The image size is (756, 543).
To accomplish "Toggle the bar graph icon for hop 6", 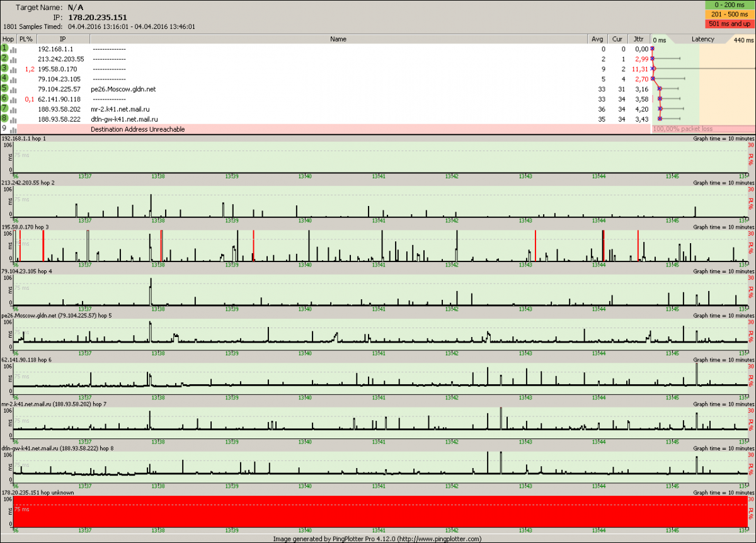I will pos(13,100).
